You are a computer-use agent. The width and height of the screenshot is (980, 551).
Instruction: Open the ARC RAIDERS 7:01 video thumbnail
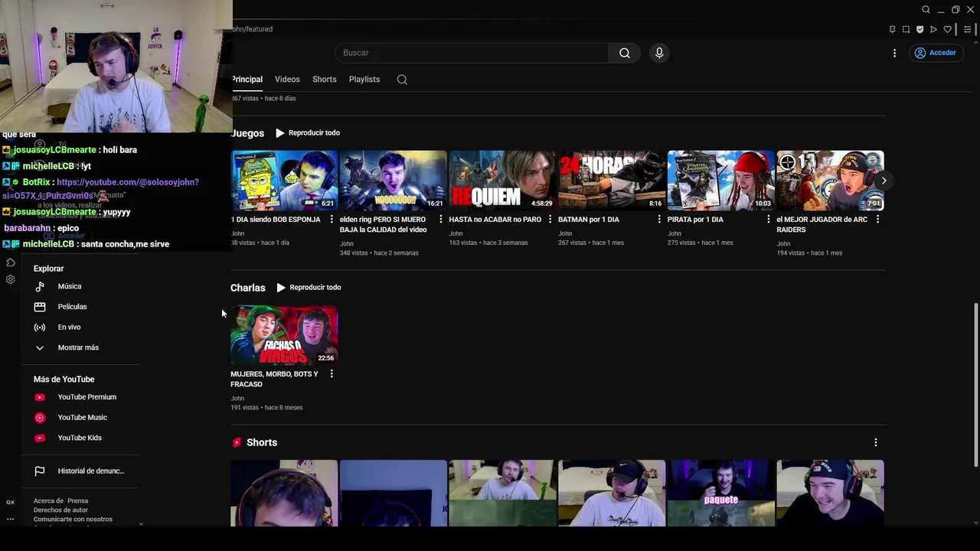(x=830, y=181)
